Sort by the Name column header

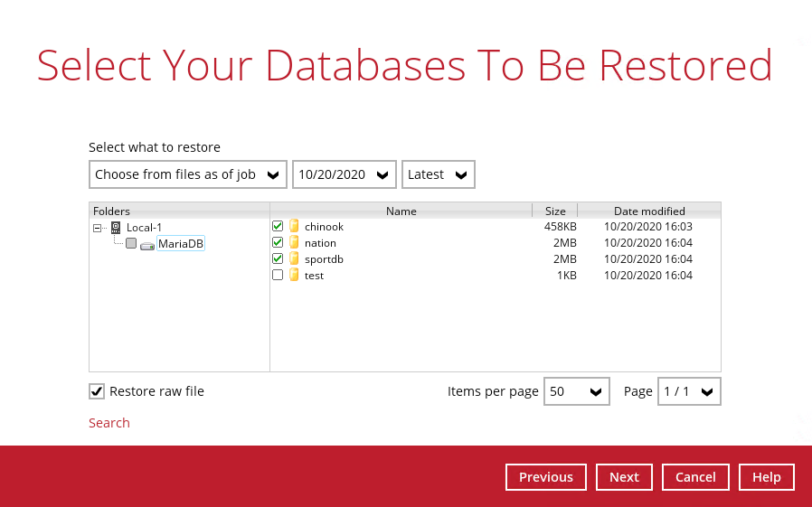401,211
